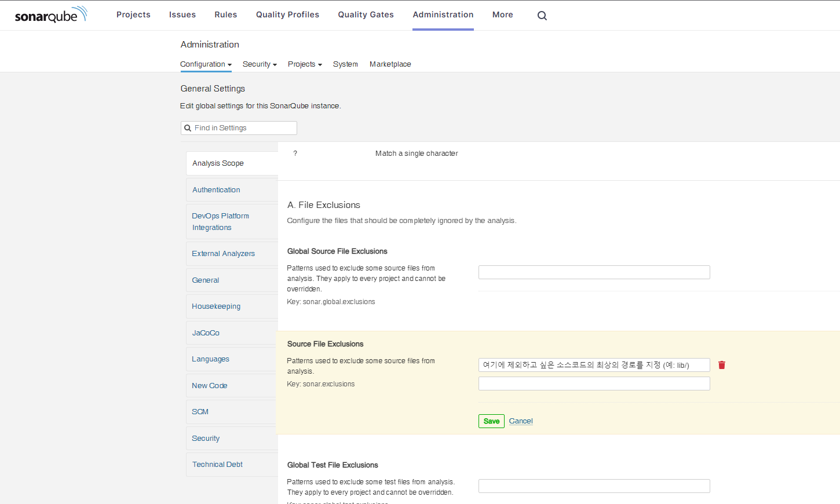
Task: Open External Analyzers settings category
Action: coord(232,254)
